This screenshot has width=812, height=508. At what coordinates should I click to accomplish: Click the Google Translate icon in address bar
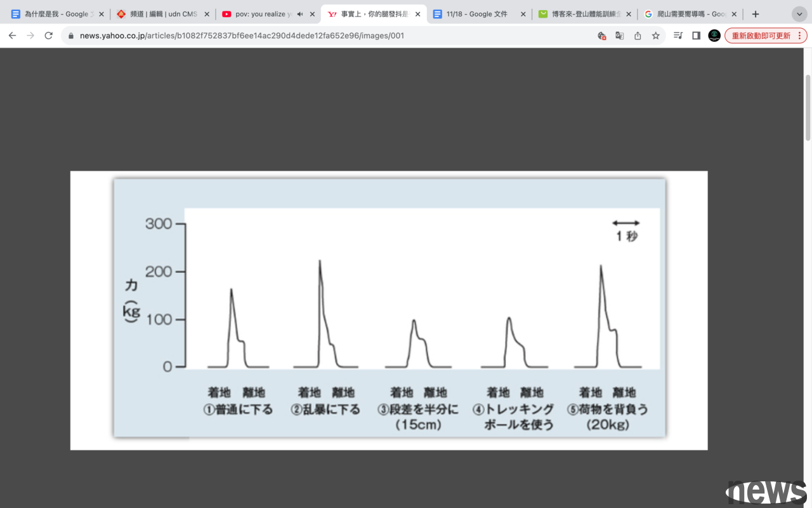tap(620, 36)
